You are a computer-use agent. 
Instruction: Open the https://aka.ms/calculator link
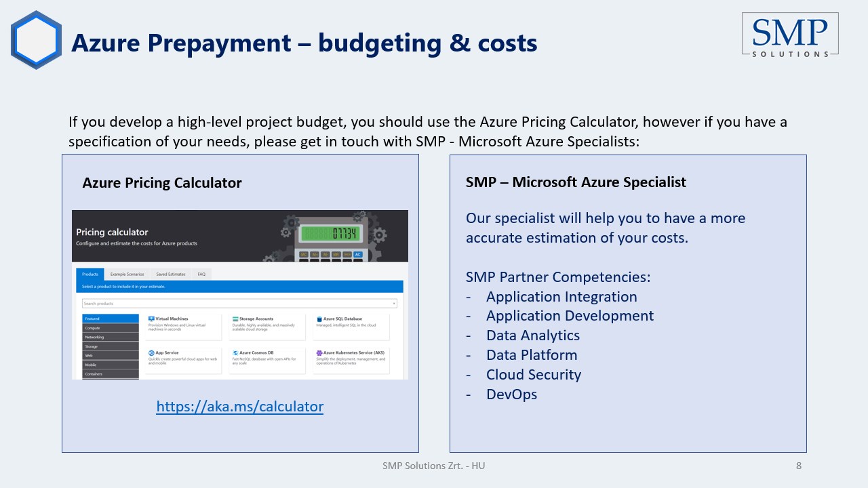click(240, 407)
